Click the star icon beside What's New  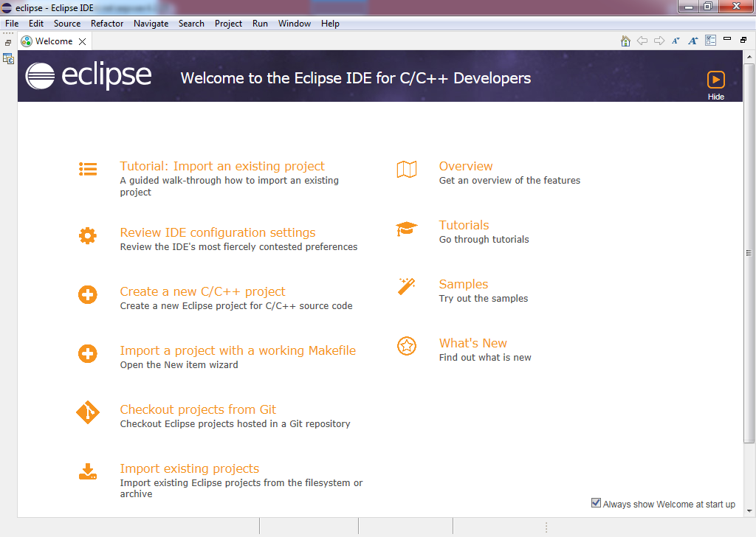click(407, 346)
